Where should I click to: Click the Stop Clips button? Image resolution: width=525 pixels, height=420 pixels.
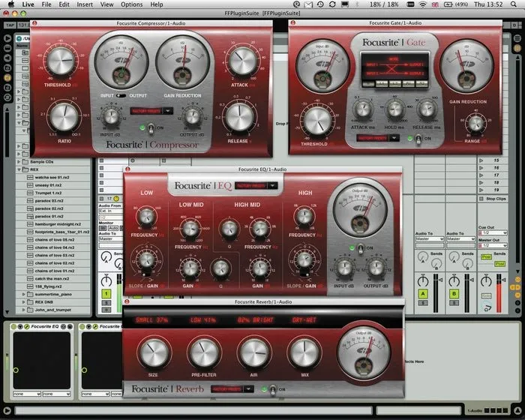coord(493,199)
